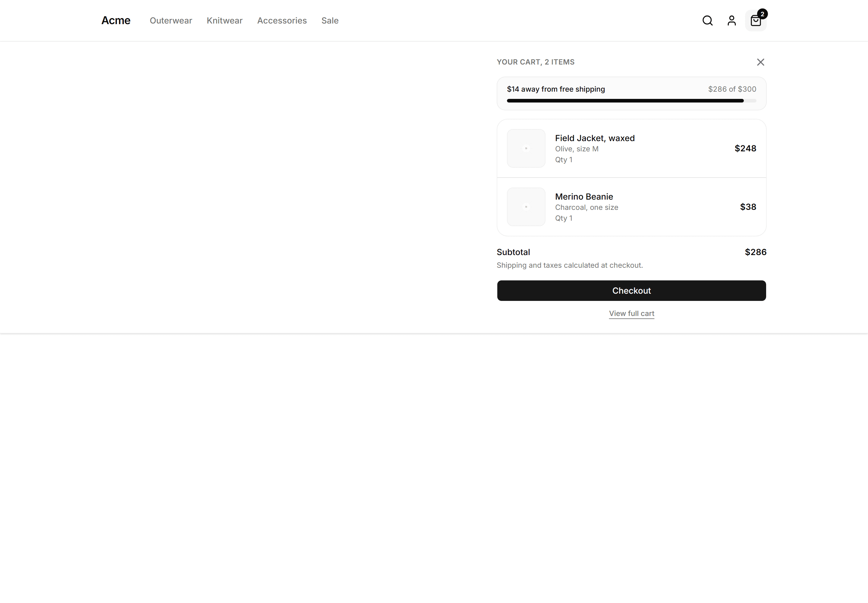Click the Charcoal, one size variant text
The width and height of the screenshot is (868, 603).
(586, 207)
